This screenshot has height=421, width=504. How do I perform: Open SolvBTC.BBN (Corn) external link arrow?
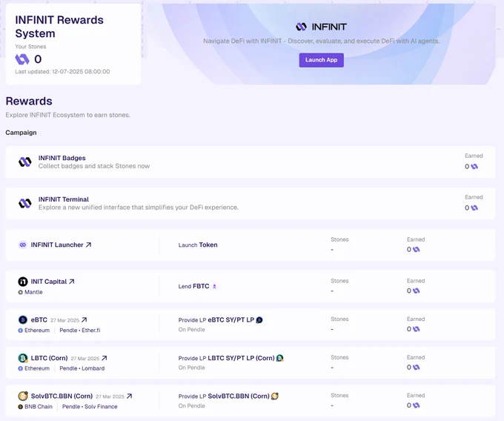pos(129,397)
